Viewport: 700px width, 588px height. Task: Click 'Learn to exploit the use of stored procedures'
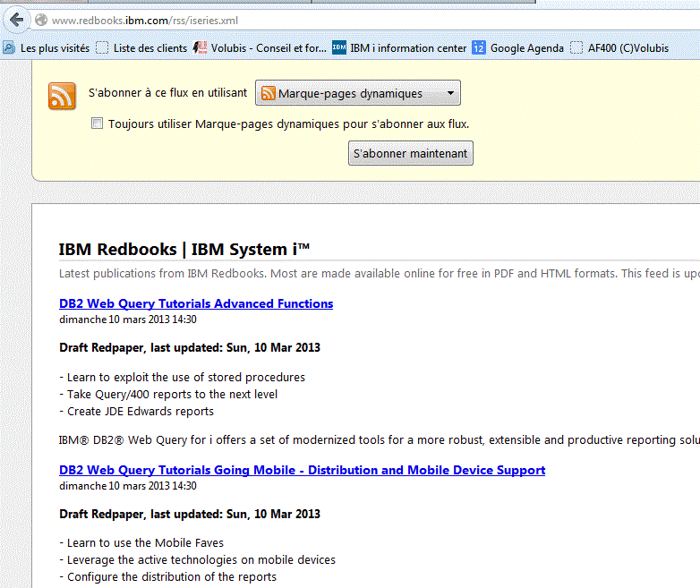coord(182,378)
